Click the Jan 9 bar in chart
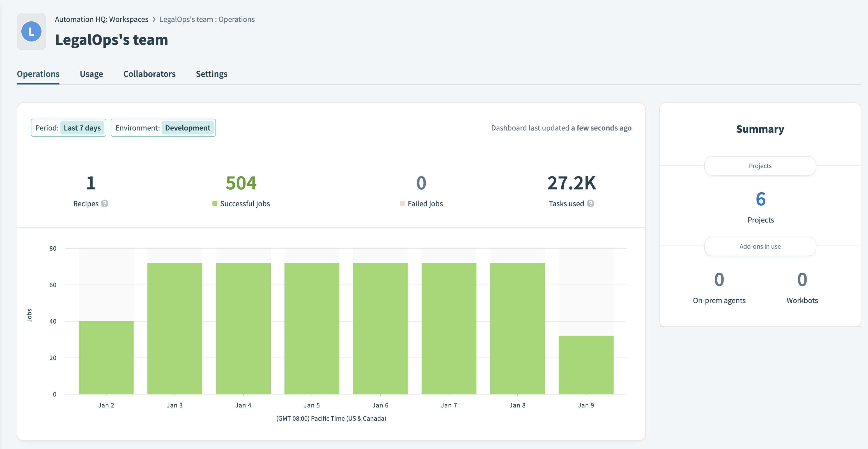 point(585,365)
